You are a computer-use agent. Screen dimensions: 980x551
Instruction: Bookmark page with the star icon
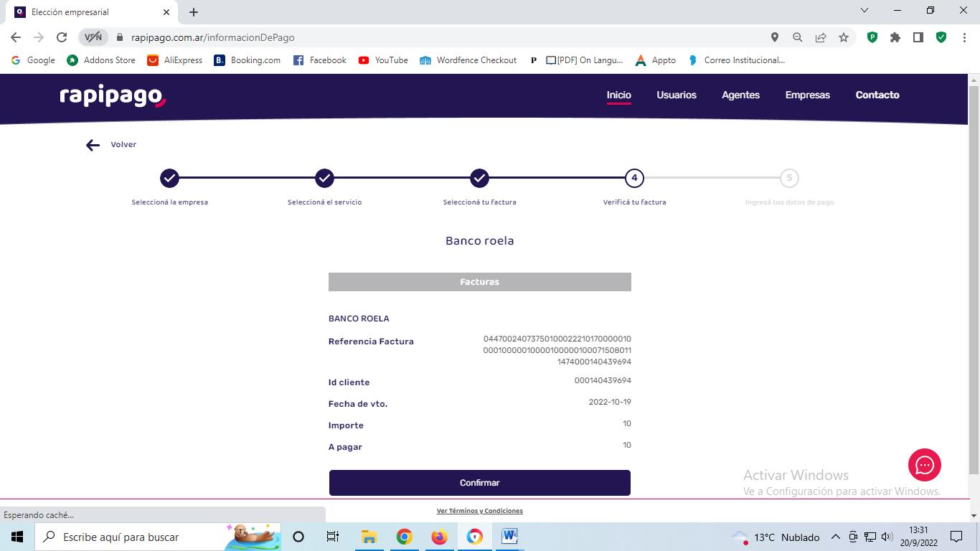(x=844, y=37)
